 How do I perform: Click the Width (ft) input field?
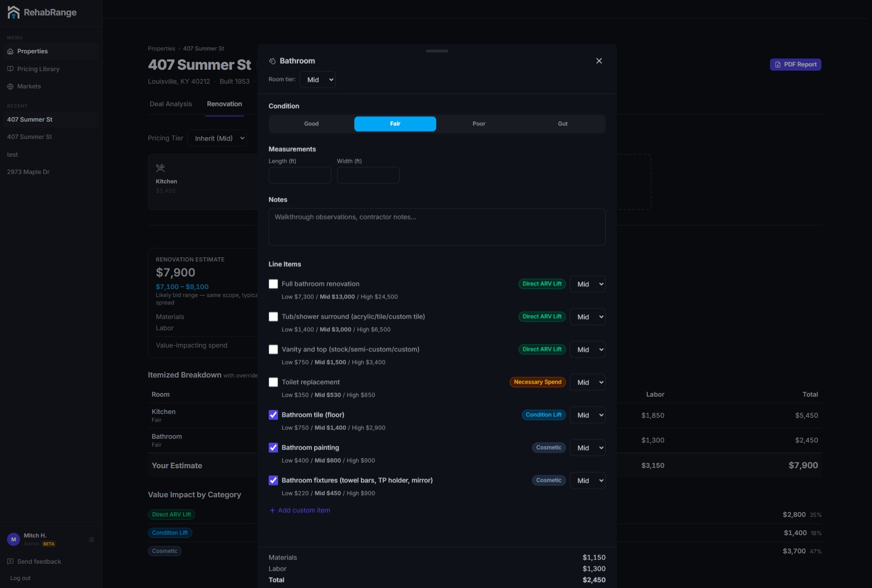point(368,175)
